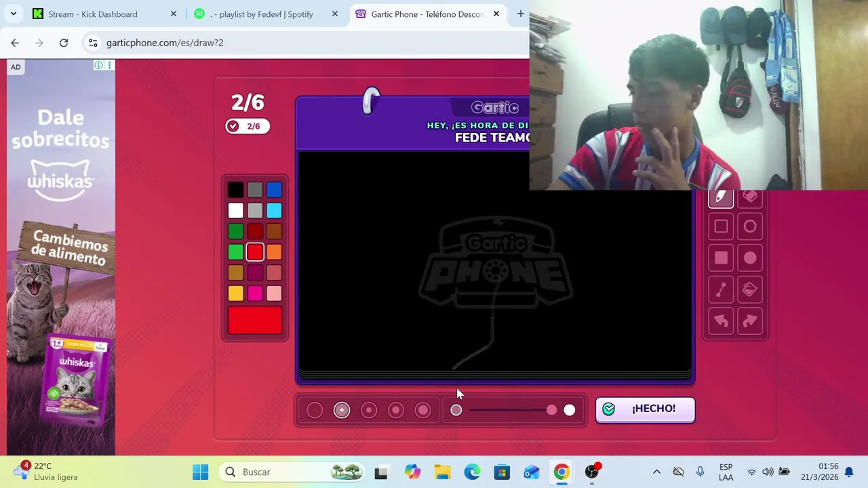This screenshot has height=488, width=868.
Task: Open the ad info icon
Action: [99, 65]
